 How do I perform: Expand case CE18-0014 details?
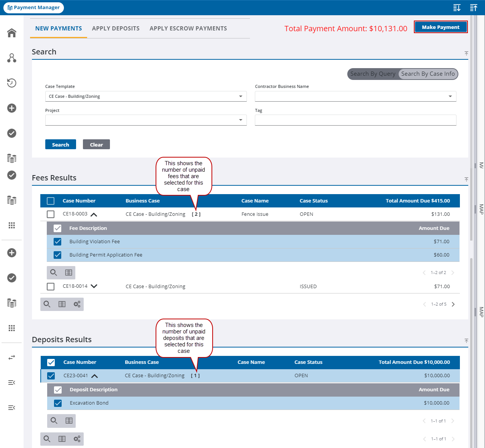tap(94, 286)
